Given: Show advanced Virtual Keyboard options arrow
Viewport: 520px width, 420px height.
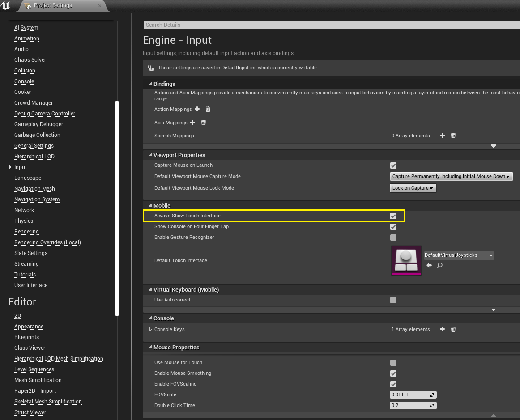Looking at the screenshot, I should coord(494,309).
